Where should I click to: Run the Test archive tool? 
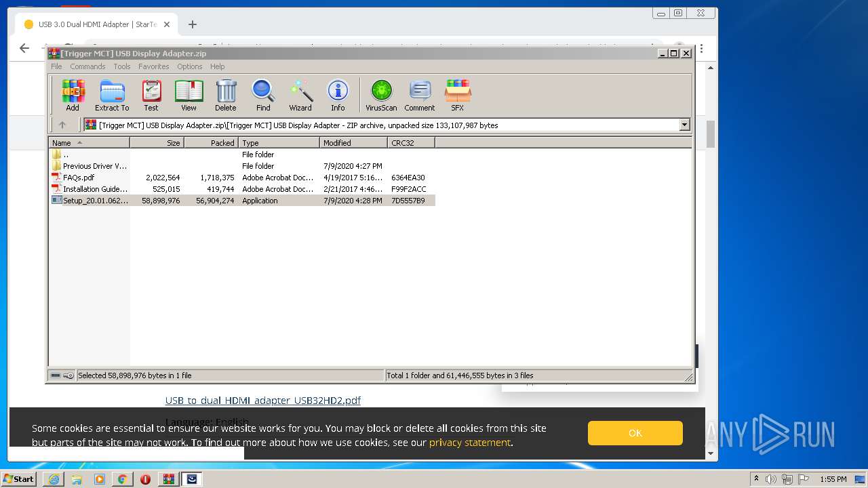[x=151, y=96]
